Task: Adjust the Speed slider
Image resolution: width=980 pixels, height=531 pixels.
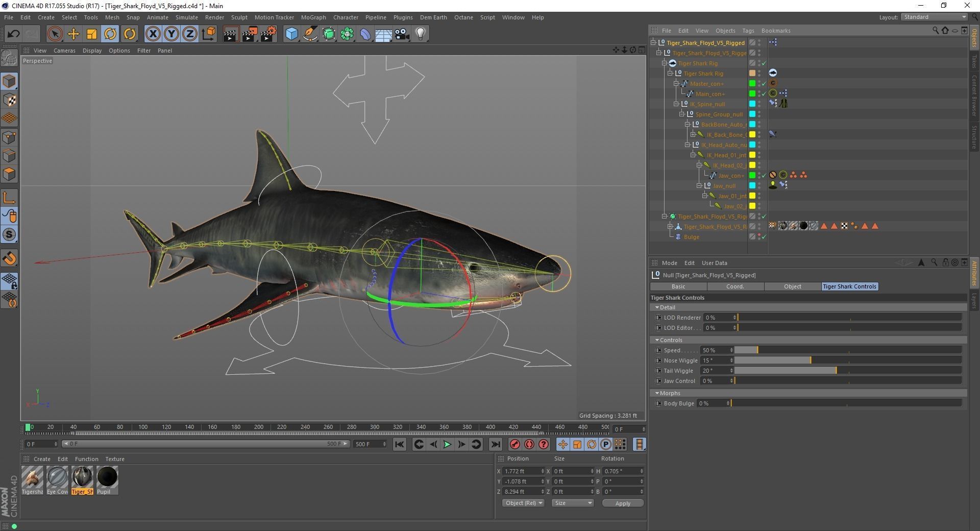Action: coord(848,350)
